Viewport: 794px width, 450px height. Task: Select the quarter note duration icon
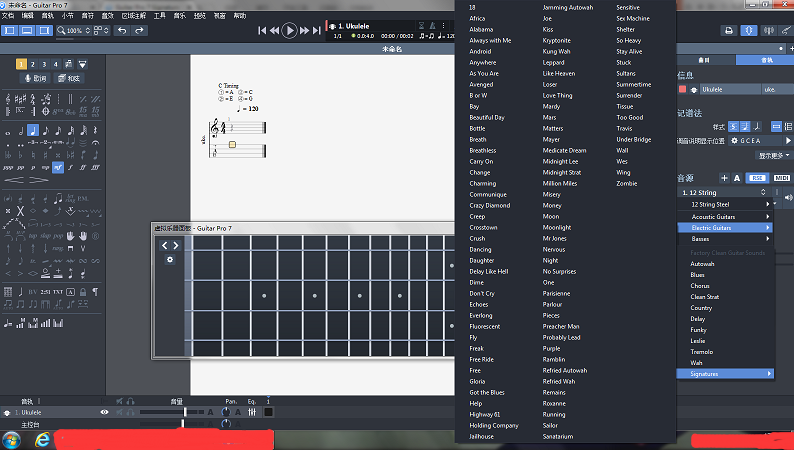33,130
